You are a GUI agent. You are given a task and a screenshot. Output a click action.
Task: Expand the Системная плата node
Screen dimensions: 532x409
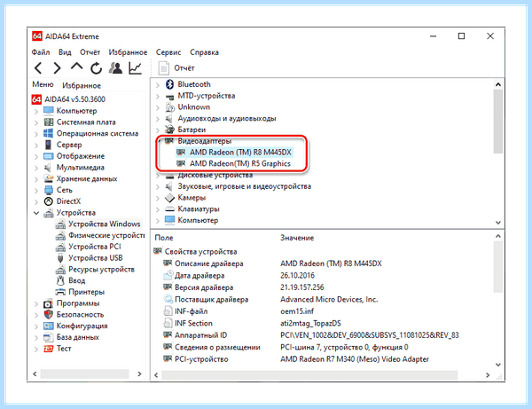point(36,122)
